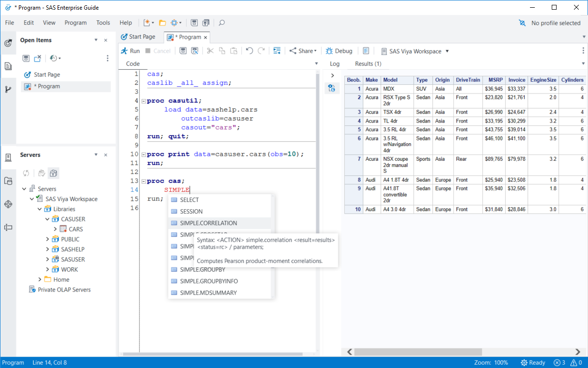Click Close all items icon in Open Items

[38, 58]
